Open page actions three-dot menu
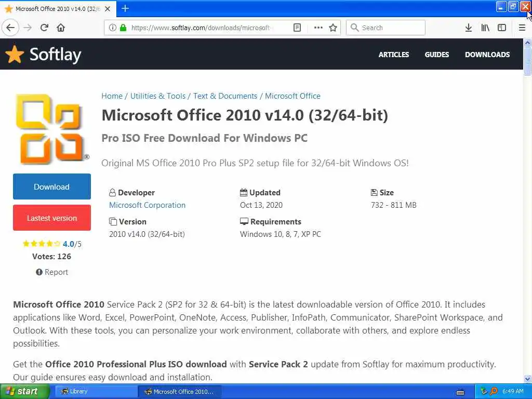 [x=318, y=28]
